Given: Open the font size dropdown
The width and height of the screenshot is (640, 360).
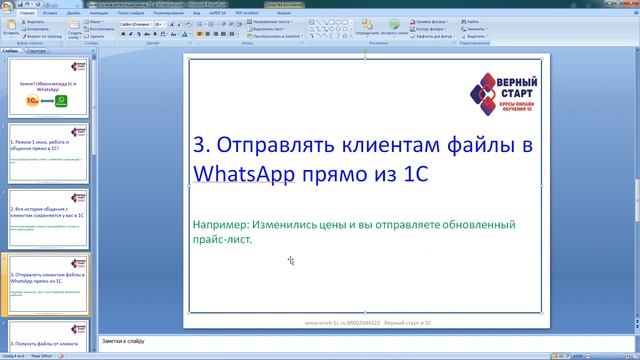Looking at the screenshot, I should click(164, 24).
